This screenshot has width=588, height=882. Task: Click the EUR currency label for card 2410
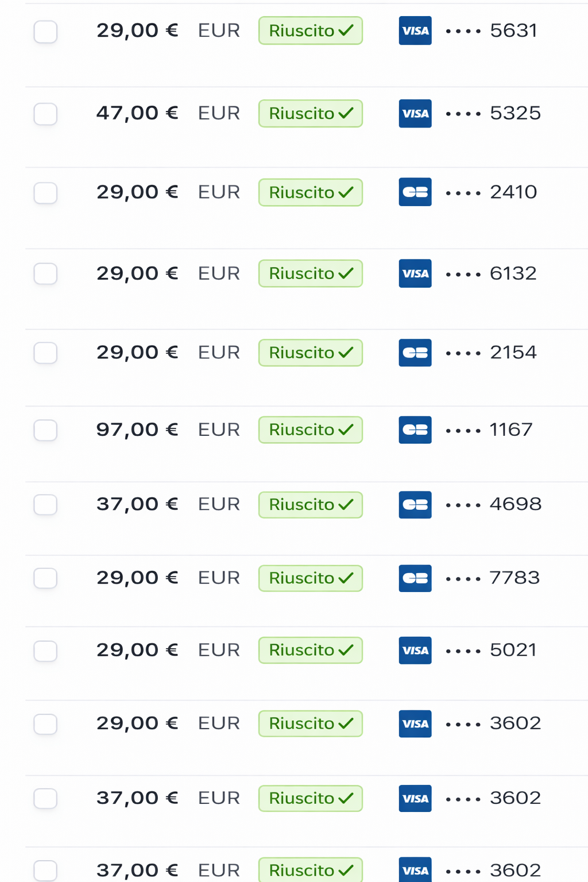[x=219, y=192]
